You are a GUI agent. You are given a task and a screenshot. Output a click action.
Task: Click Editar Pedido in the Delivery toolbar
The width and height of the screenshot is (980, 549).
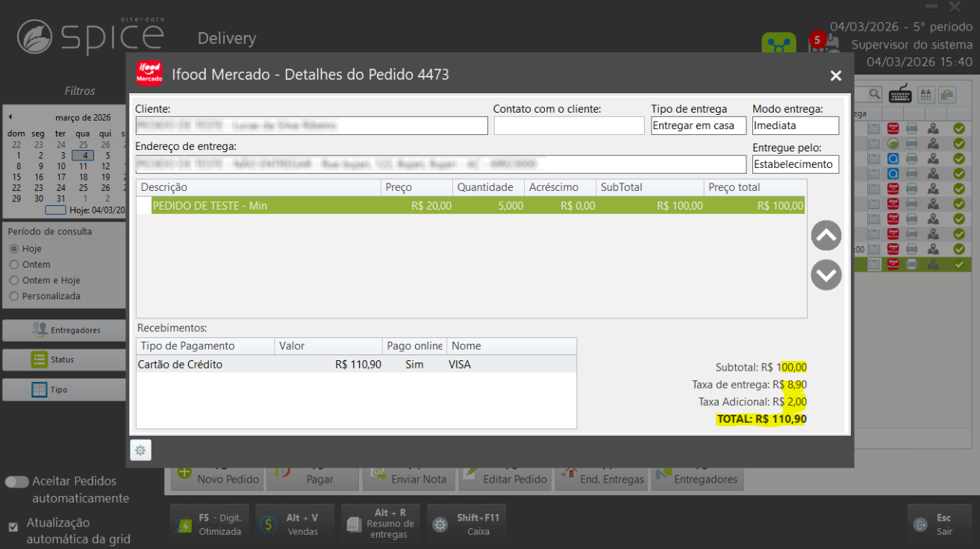click(x=505, y=478)
